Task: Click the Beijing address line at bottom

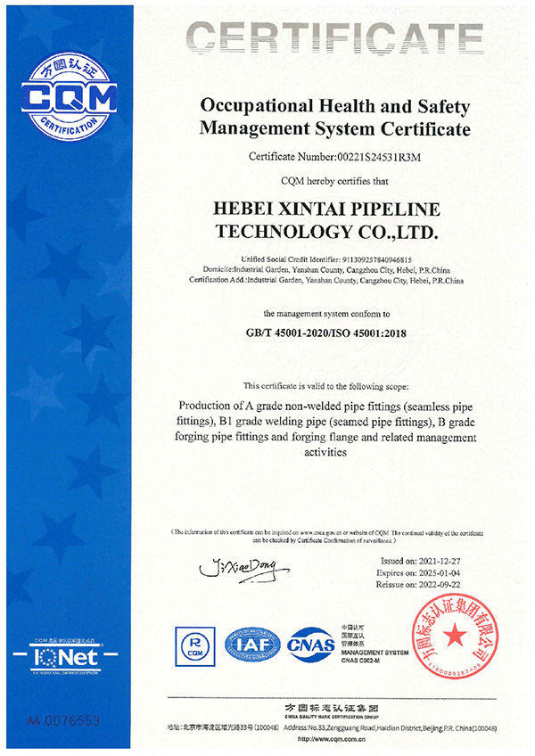Action: click(332, 728)
